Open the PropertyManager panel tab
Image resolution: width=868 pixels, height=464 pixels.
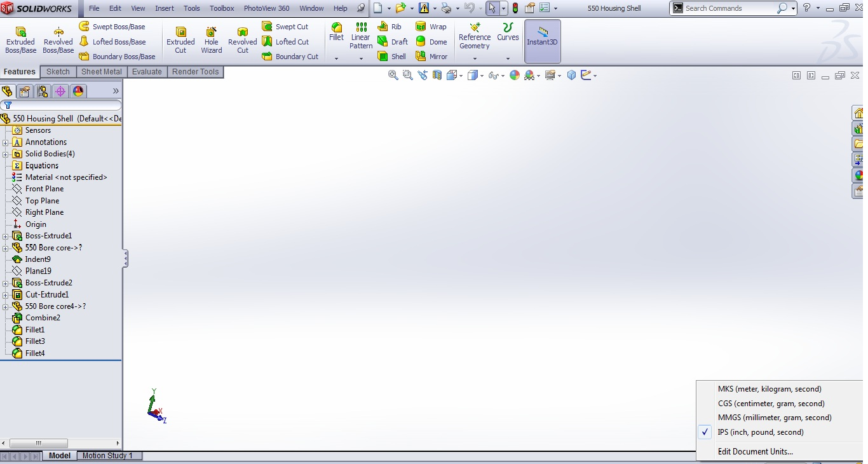[25, 91]
